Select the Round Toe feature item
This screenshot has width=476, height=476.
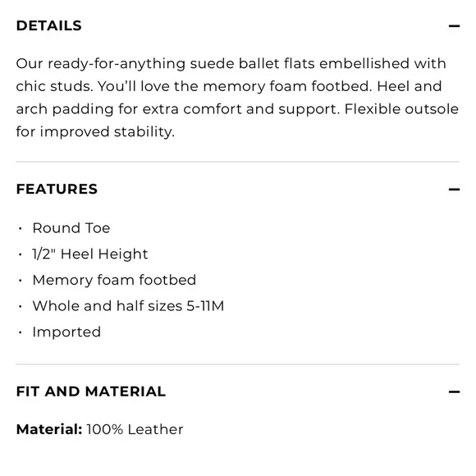click(71, 228)
